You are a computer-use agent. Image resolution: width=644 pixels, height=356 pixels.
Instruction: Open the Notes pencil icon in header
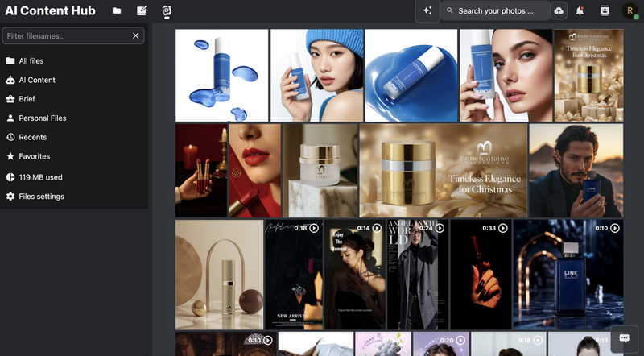pos(142,10)
